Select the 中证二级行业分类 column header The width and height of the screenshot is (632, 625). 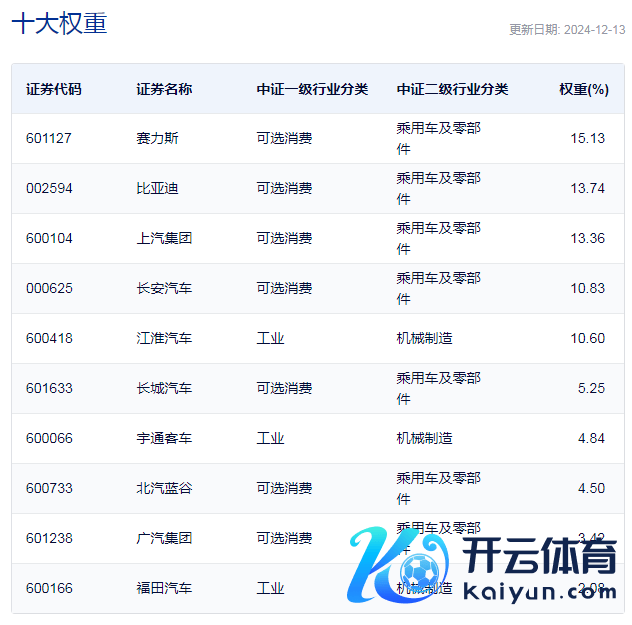pos(452,89)
